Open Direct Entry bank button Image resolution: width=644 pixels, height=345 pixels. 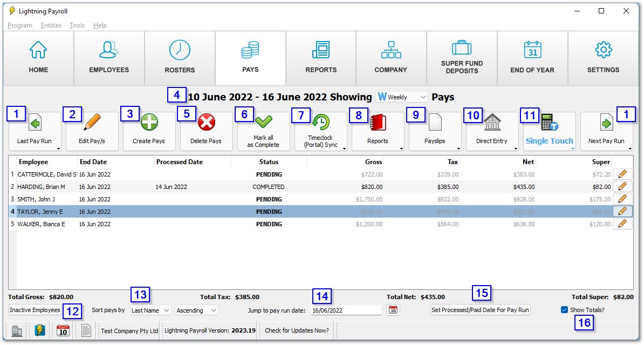click(491, 131)
